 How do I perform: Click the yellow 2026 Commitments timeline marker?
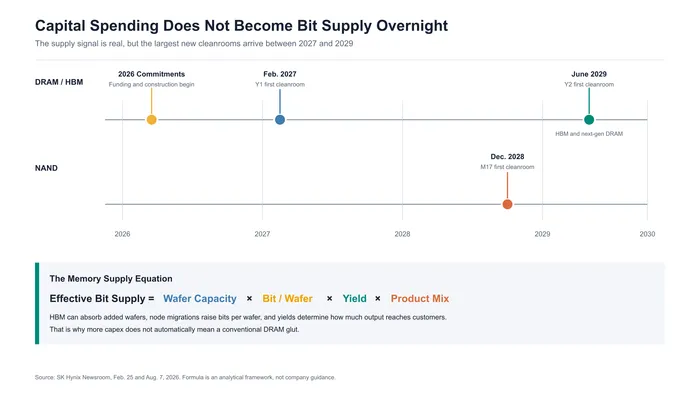point(151,120)
